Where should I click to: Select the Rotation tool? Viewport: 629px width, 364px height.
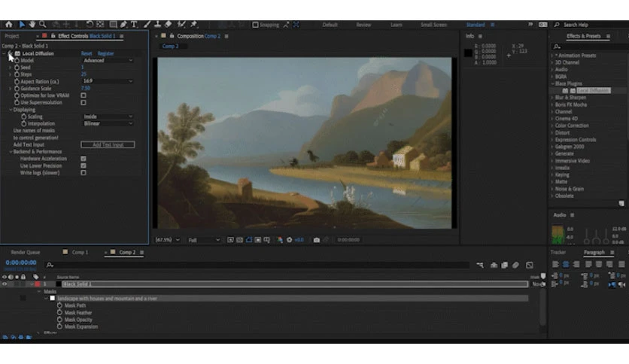click(90, 25)
